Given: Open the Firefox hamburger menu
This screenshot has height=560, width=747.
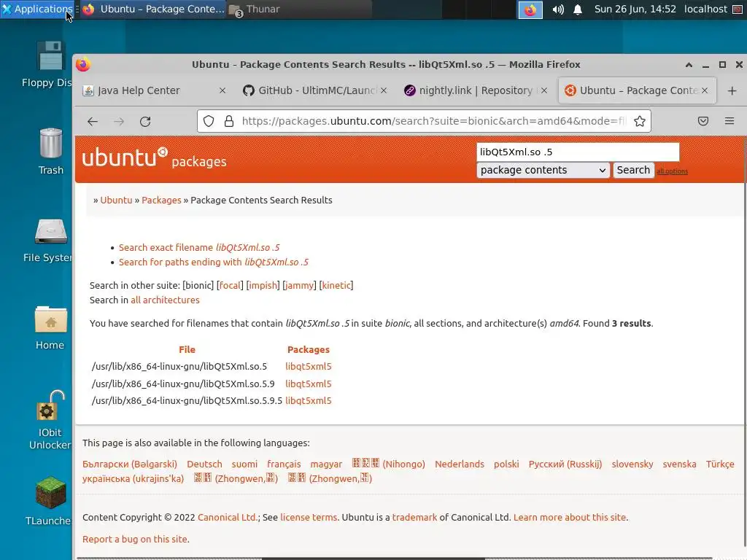Looking at the screenshot, I should coord(729,121).
